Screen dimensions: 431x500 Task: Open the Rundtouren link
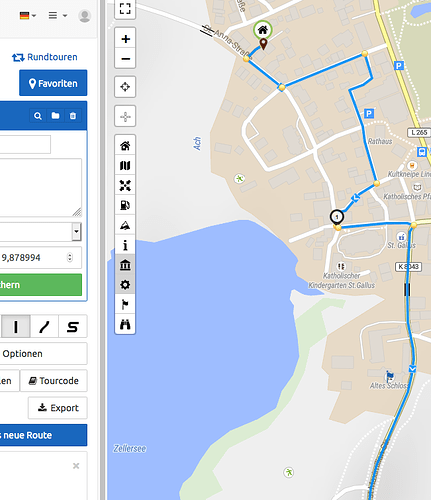click(x=45, y=57)
